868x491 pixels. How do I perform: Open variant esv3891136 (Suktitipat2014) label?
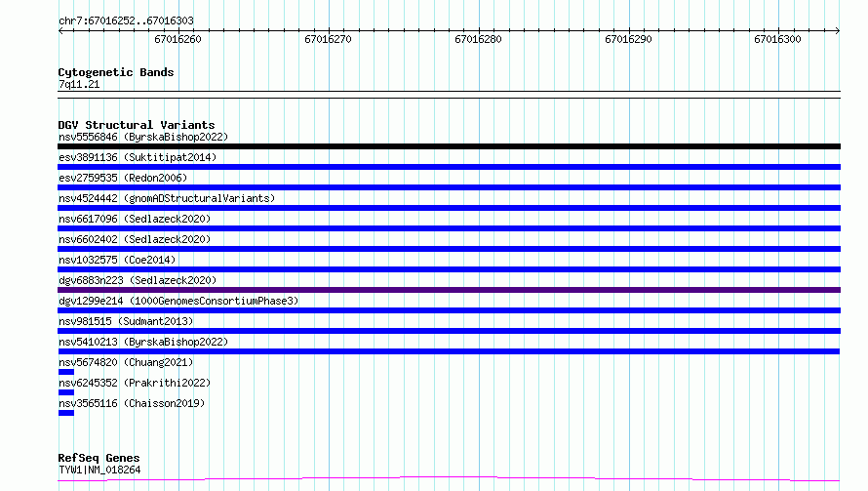[x=138, y=157]
